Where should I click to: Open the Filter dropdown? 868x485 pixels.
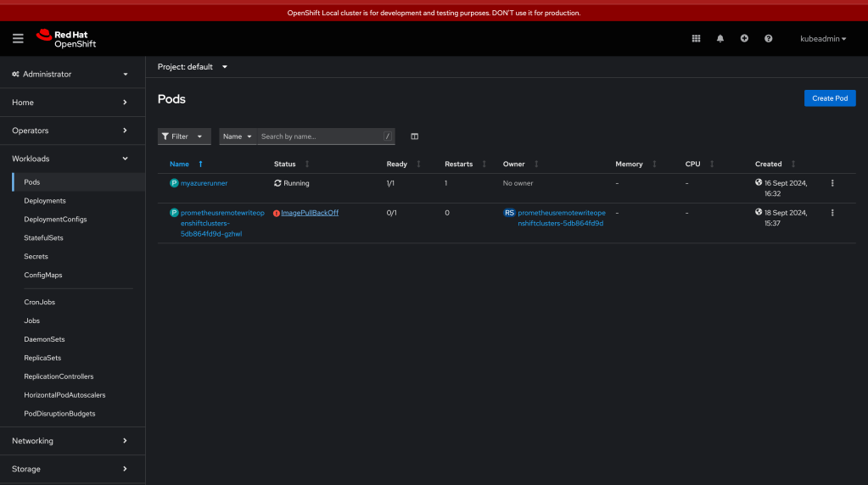(x=184, y=137)
